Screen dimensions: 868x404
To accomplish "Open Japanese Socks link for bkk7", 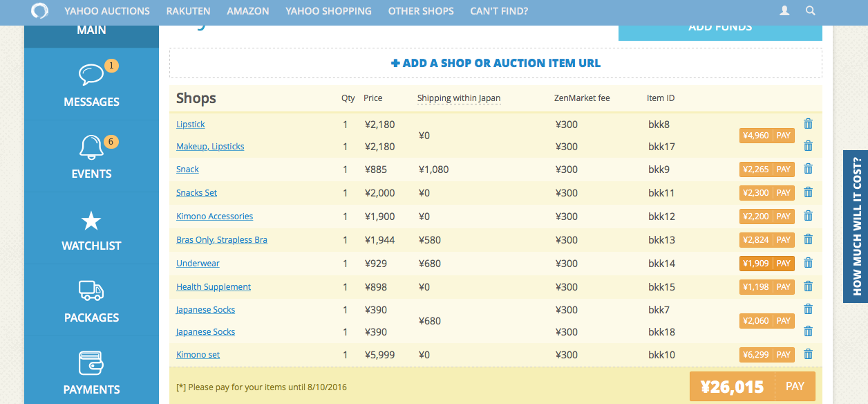I will pos(205,310).
